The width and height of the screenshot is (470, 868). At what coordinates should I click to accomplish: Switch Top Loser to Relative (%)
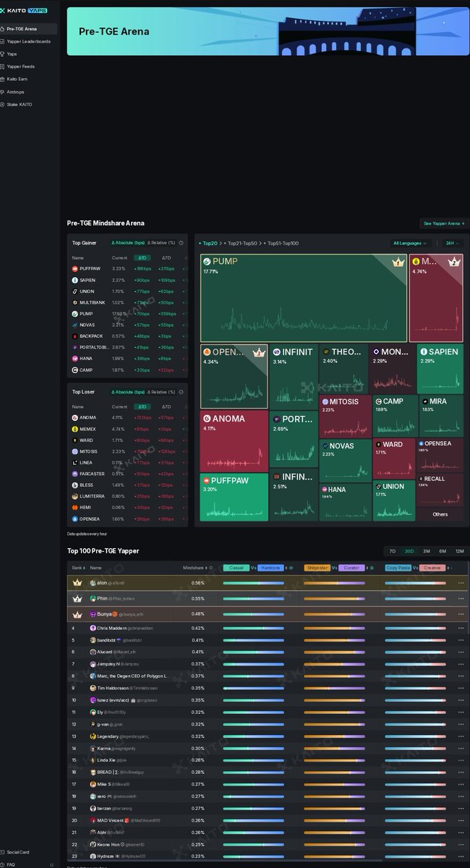tap(161, 392)
